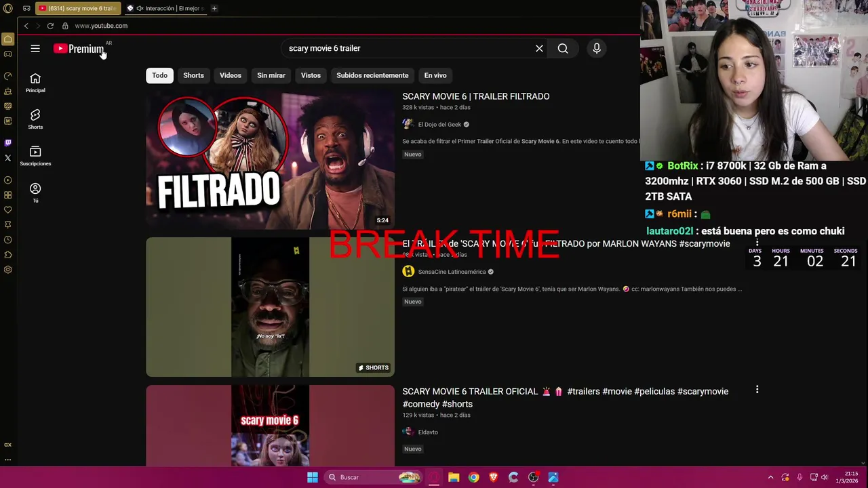Viewport: 868px width, 488px height.
Task: Select the En vivo filter chip
Action: click(435, 75)
